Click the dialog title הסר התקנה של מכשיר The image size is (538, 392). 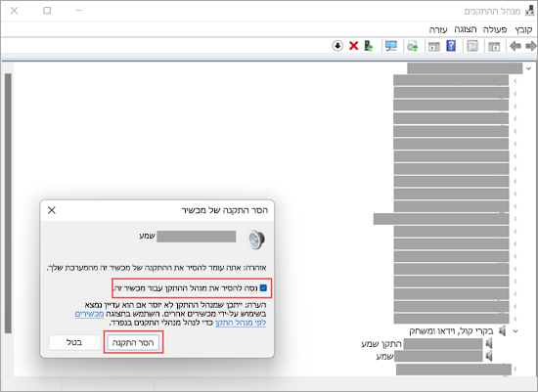(x=225, y=210)
